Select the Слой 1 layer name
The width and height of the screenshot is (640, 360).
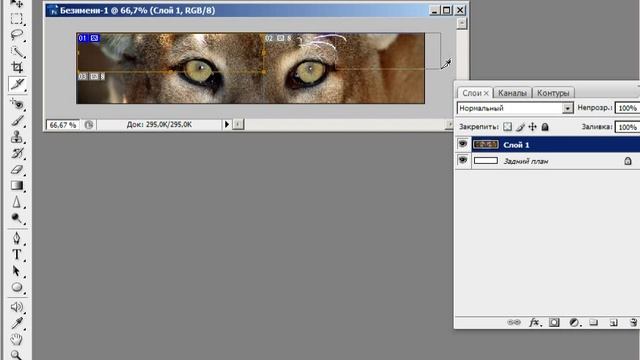[x=516, y=145]
